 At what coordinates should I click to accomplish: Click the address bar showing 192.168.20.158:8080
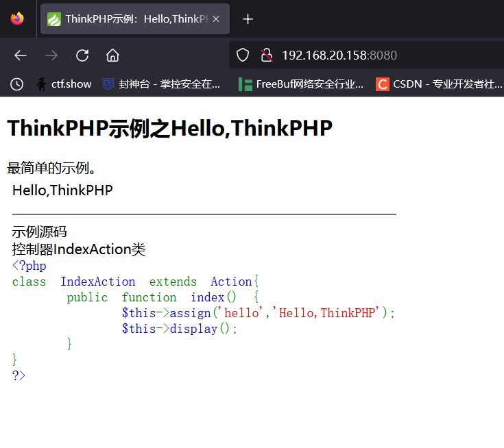click(366, 55)
